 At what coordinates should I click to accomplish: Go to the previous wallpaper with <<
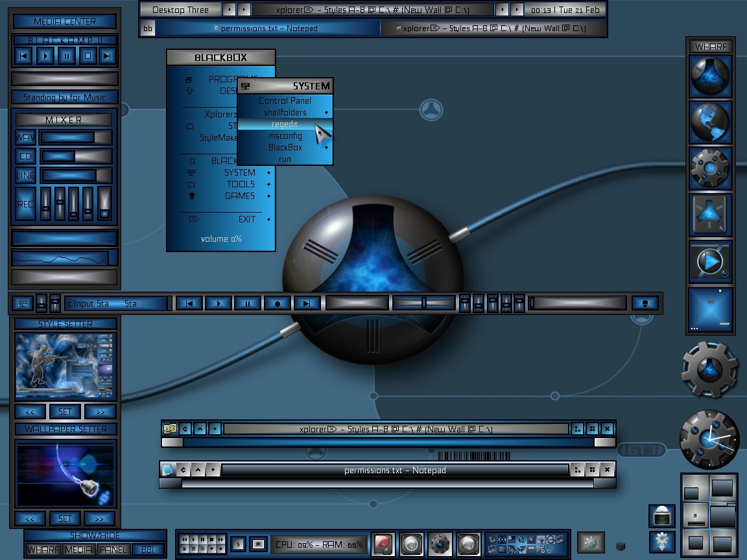(30, 518)
